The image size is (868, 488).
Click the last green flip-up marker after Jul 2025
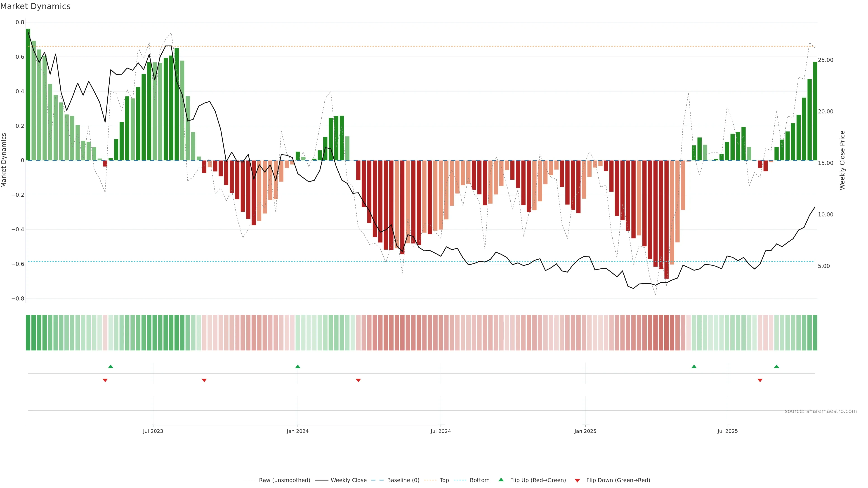tap(776, 366)
